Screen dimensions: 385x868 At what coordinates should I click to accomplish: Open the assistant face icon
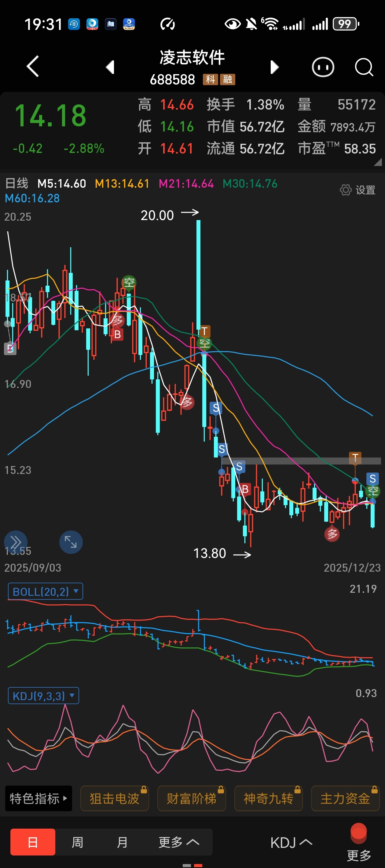(323, 67)
